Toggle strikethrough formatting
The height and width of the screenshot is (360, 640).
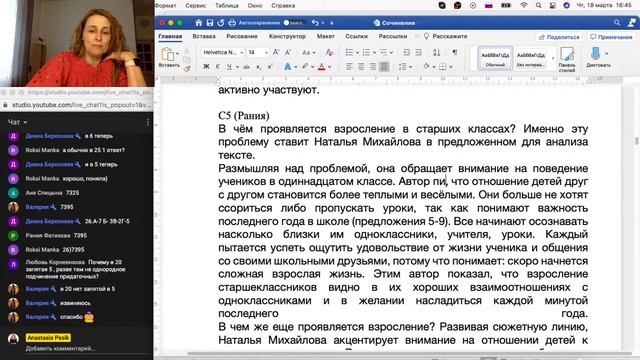point(246,67)
